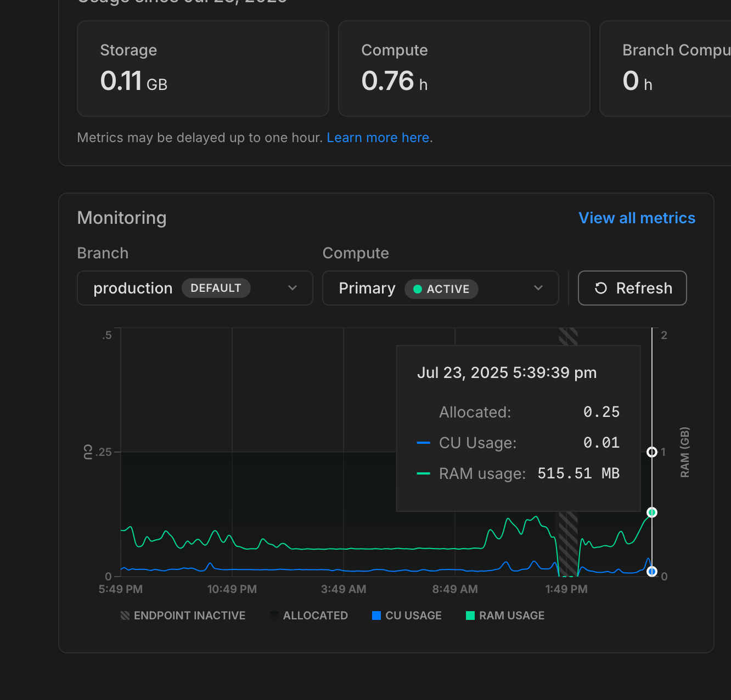This screenshot has height=700, width=731.
Task: Click the RAM (GB) axis title
Action: [x=685, y=452]
